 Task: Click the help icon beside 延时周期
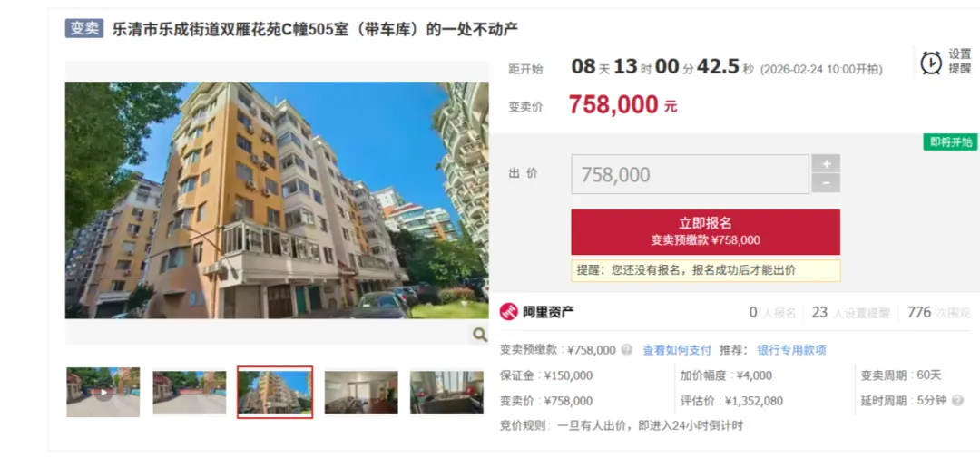(957, 401)
